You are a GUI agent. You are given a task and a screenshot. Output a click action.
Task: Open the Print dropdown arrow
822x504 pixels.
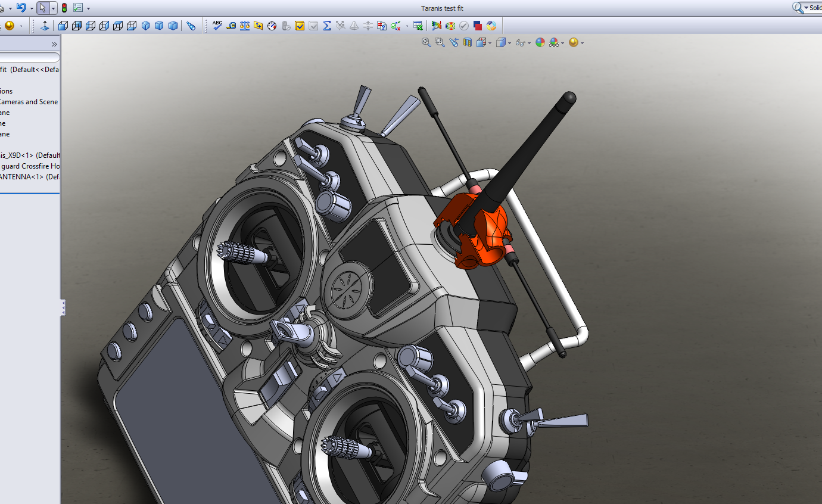point(10,8)
